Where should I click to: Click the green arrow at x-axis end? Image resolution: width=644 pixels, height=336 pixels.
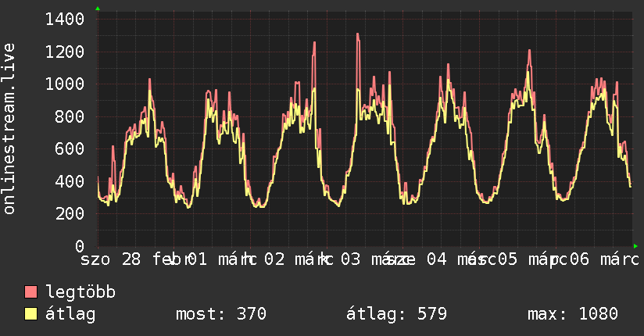coord(635,246)
